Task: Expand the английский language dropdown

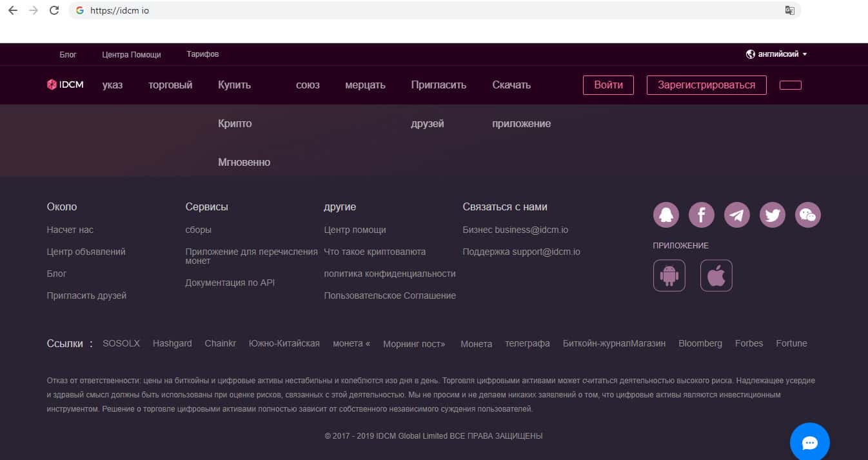Action: pos(777,54)
